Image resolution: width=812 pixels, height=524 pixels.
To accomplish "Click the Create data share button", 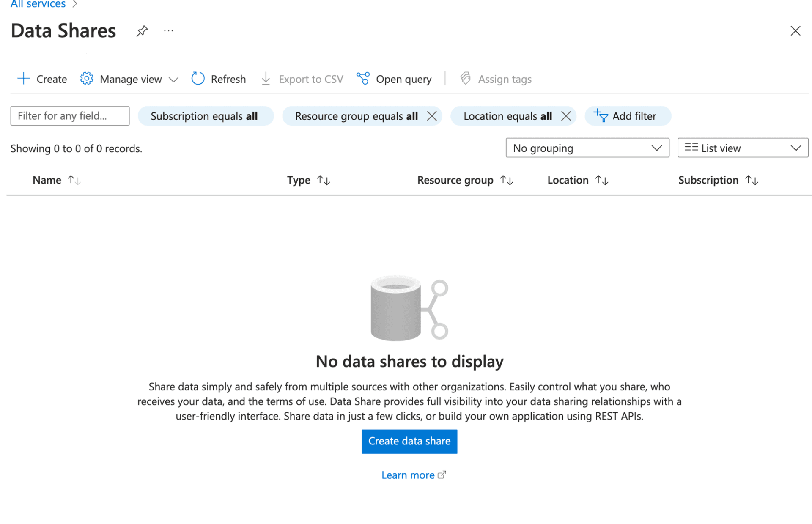I will (409, 441).
